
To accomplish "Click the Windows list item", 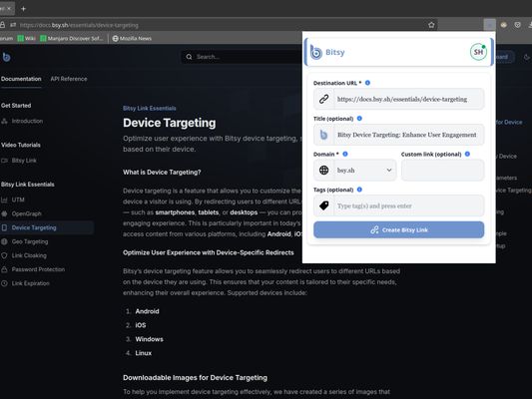I will [149, 339].
